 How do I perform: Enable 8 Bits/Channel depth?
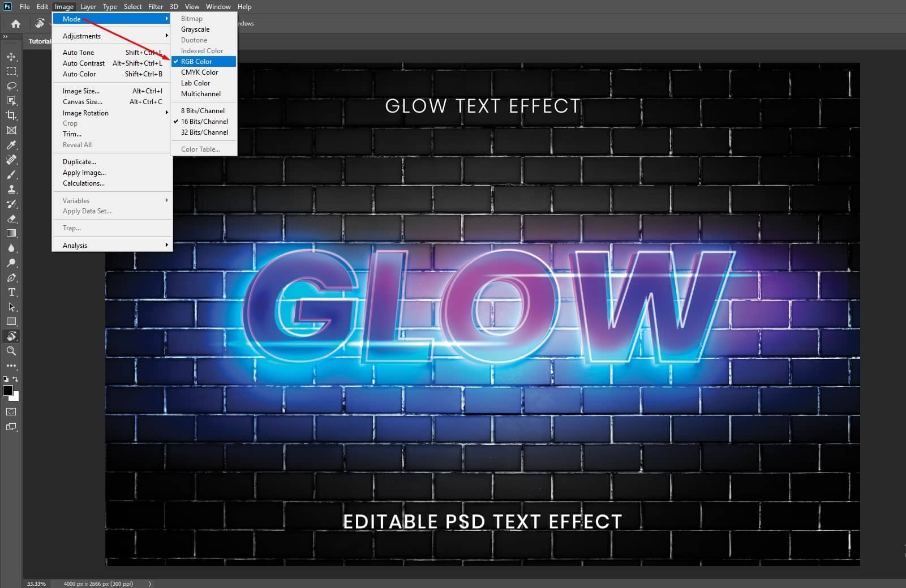pos(203,110)
